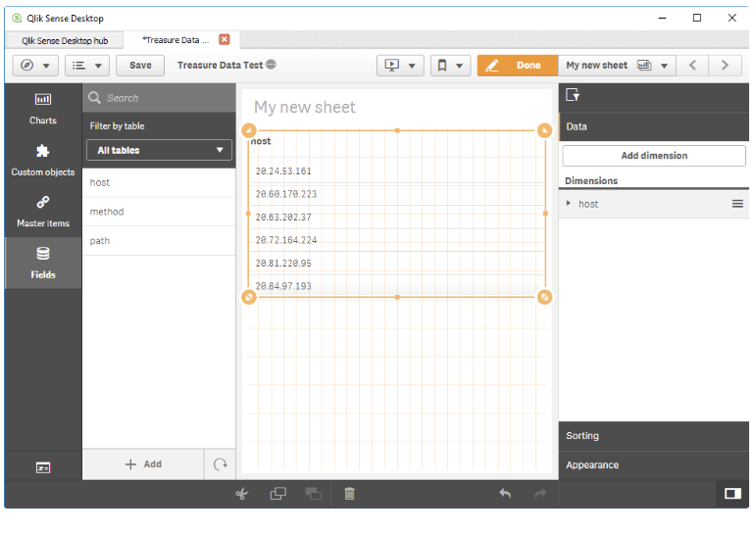This screenshot has width=756, height=534.
Task: Open the Master items panel
Action: (x=43, y=211)
